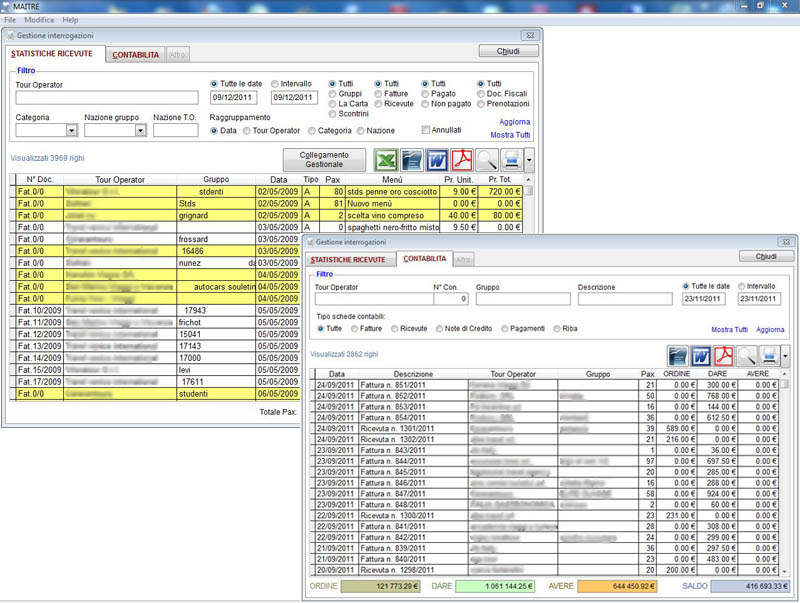800x603 pixels.
Task: Enable the Annullati checkbox
Action: (x=427, y=130)
